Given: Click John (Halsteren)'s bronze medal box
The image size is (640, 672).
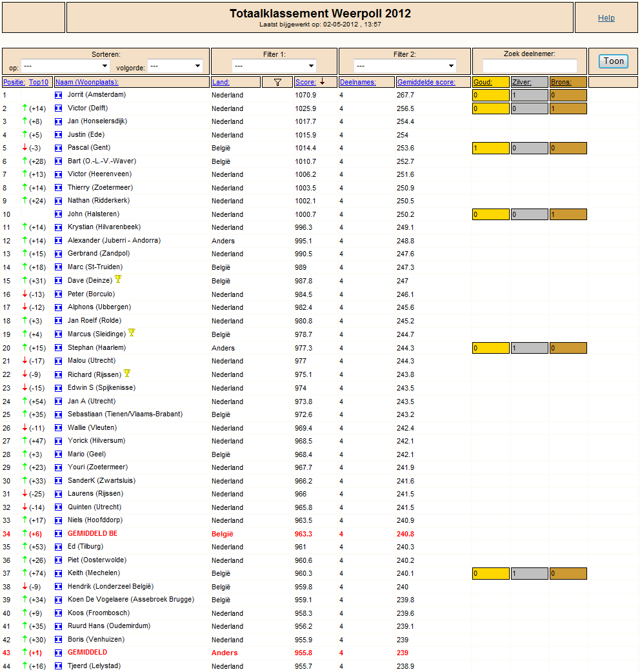Looking at the screenshot, I should point(568,214).
